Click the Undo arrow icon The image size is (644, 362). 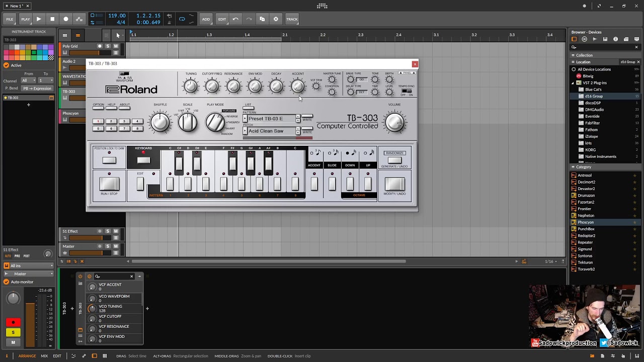[x=235, y=19]
